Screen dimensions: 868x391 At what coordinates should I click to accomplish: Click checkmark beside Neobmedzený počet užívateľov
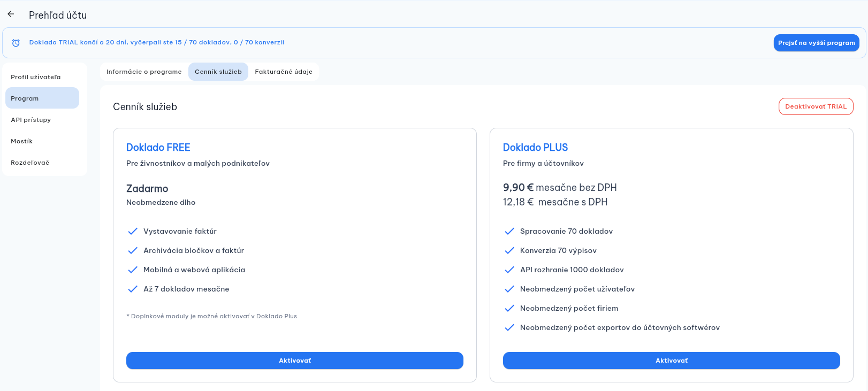click(509, 289)
